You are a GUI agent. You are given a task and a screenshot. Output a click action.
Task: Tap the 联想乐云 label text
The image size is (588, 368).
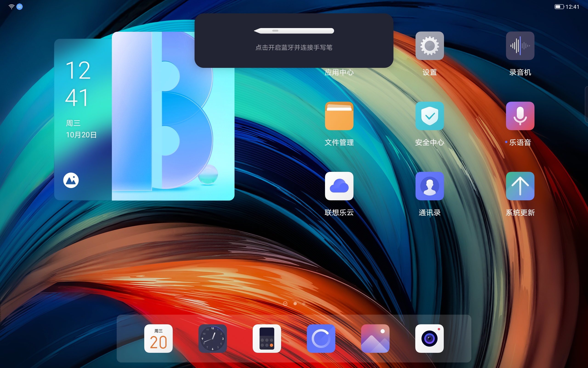point(339,213)
